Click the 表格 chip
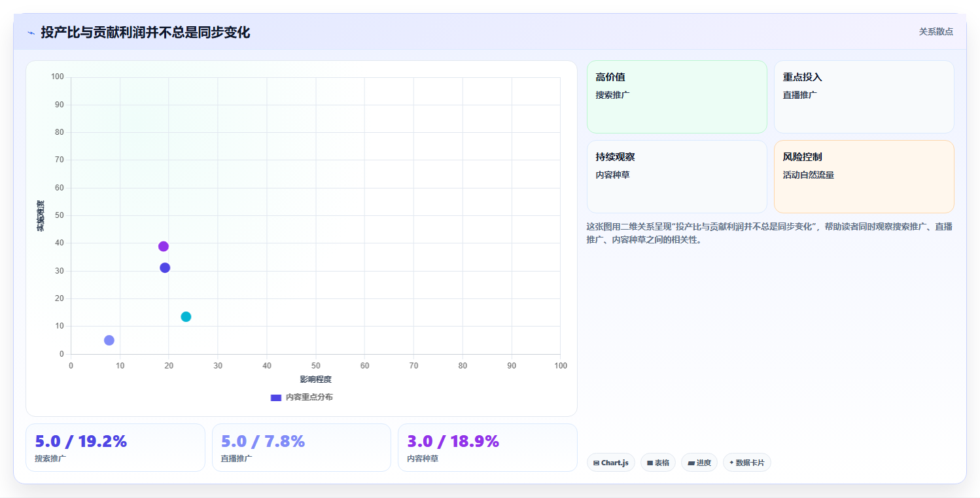This screenshot has width=980, height=498. pyautogui.click(x=658, y=463)
